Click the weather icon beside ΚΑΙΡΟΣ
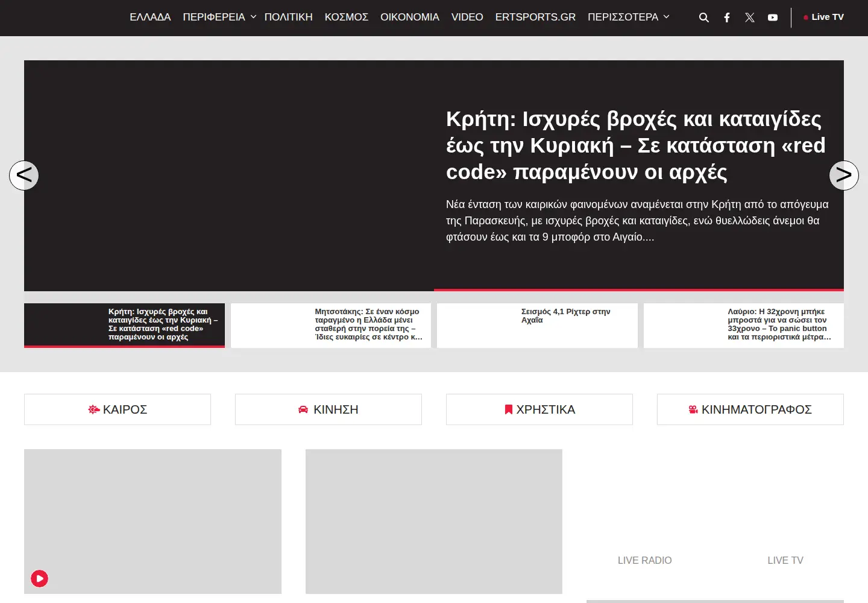 click(94, 409)
